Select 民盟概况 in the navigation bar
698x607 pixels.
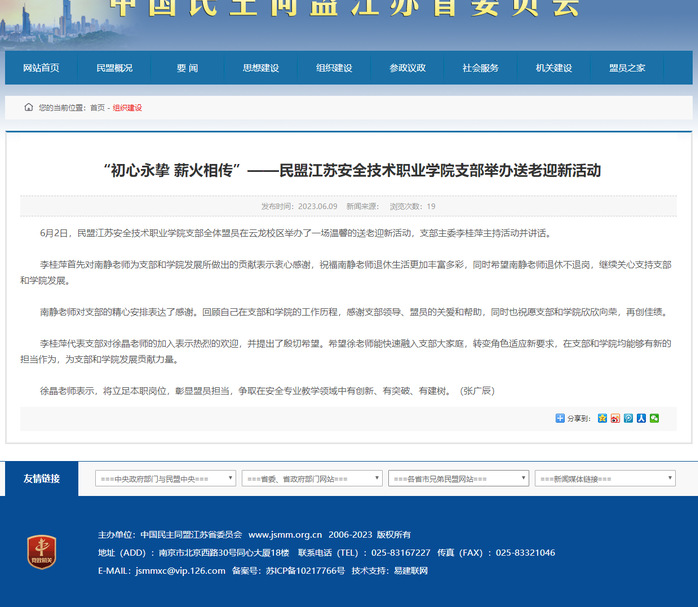[114, 68]
